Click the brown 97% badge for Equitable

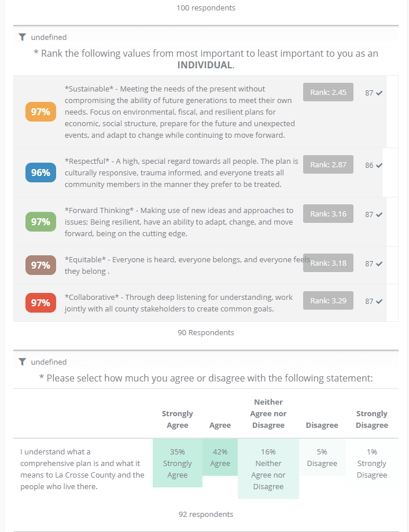(x=40, y=265)
